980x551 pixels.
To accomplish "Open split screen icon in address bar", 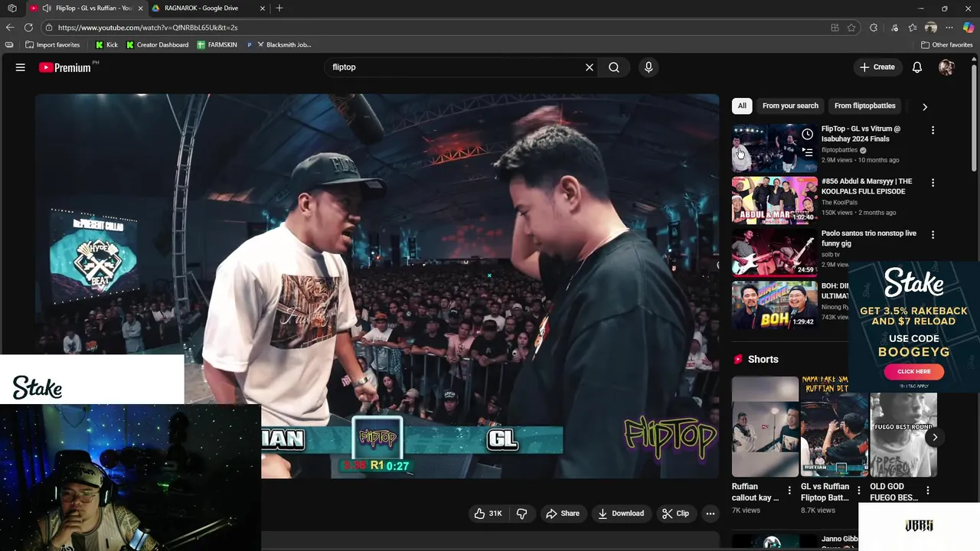I will [835, 28].
